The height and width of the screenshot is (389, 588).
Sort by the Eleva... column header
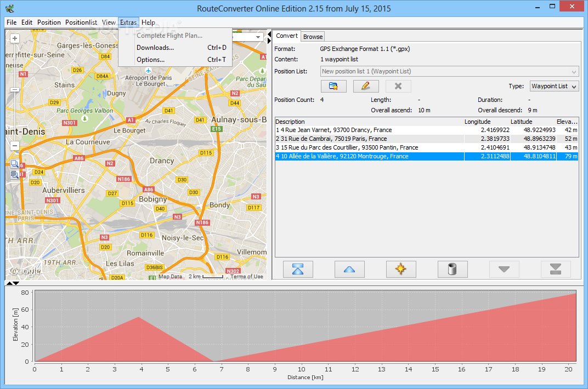coord(567,122)
